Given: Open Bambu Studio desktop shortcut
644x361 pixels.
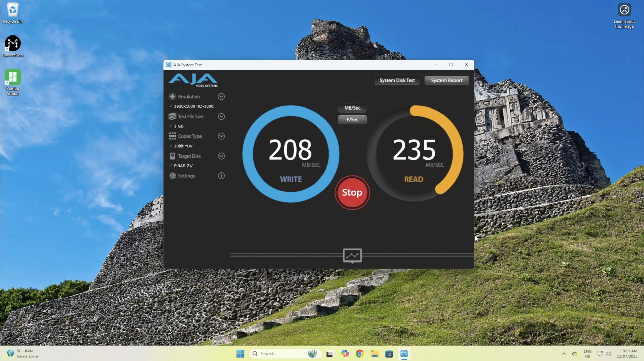Looking at the screenshot, I should click(x=13, y=77).
